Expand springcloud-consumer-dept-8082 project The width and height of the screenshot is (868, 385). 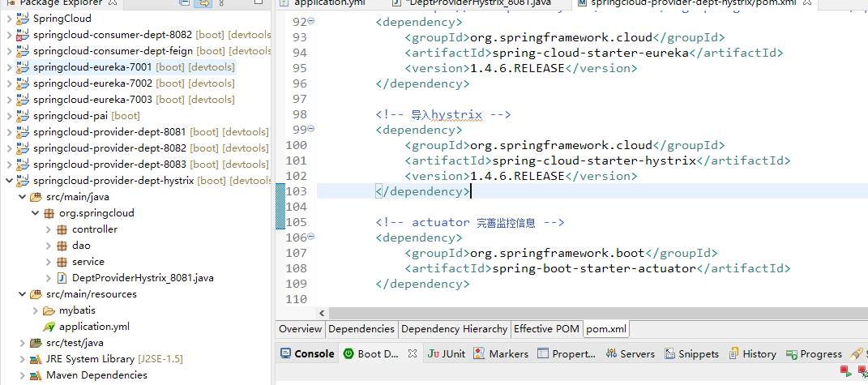9,35
